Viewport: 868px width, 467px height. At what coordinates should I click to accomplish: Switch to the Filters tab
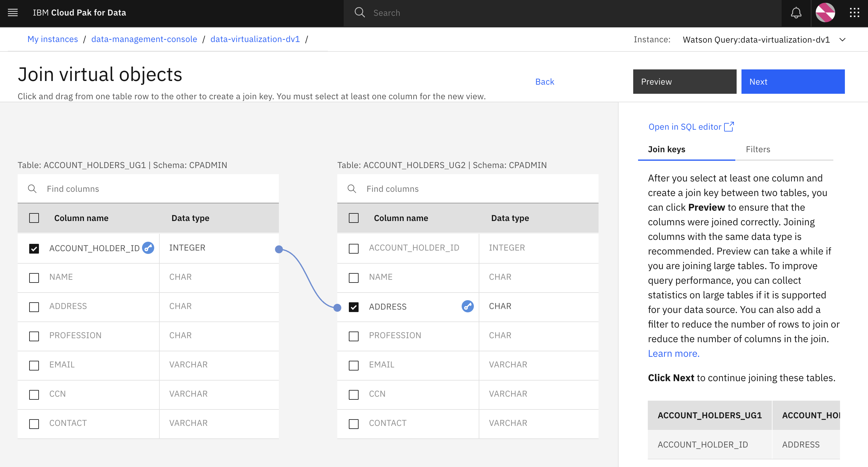click(x=758, y=149)
